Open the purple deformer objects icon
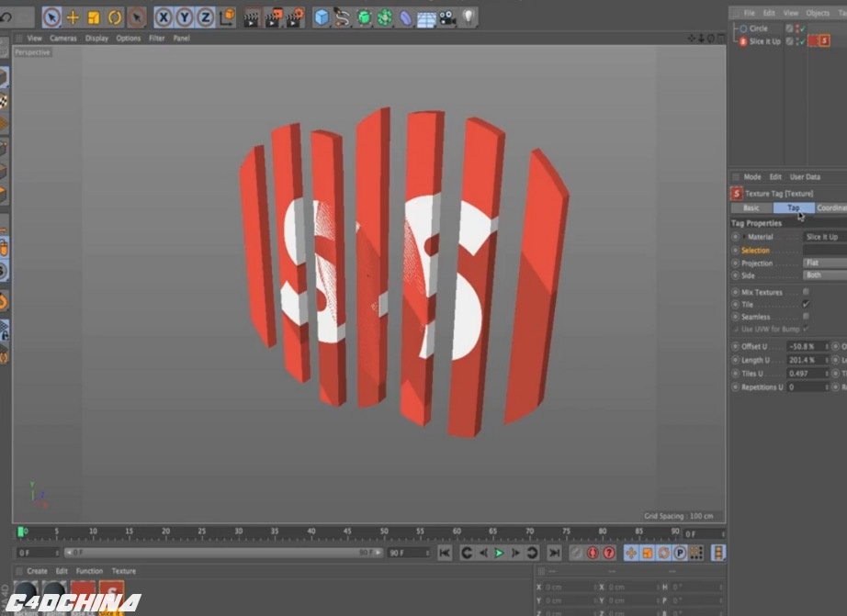This screenshot has width=847, height=616. [406, 17]
